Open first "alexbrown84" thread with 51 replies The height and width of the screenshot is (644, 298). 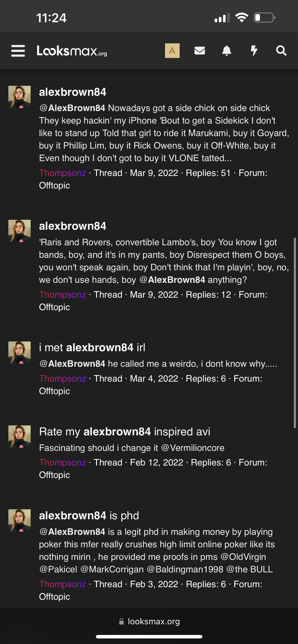point(73,92)
